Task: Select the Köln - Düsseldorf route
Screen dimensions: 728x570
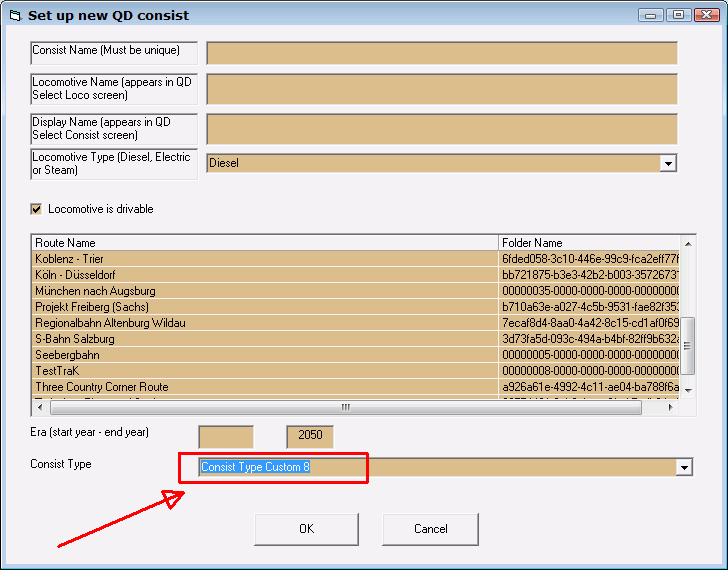Action: pos(265,275)
